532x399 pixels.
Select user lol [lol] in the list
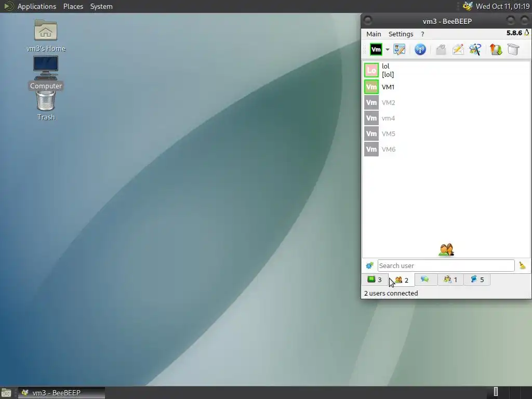pyautogui.click(x=446, y=70)
